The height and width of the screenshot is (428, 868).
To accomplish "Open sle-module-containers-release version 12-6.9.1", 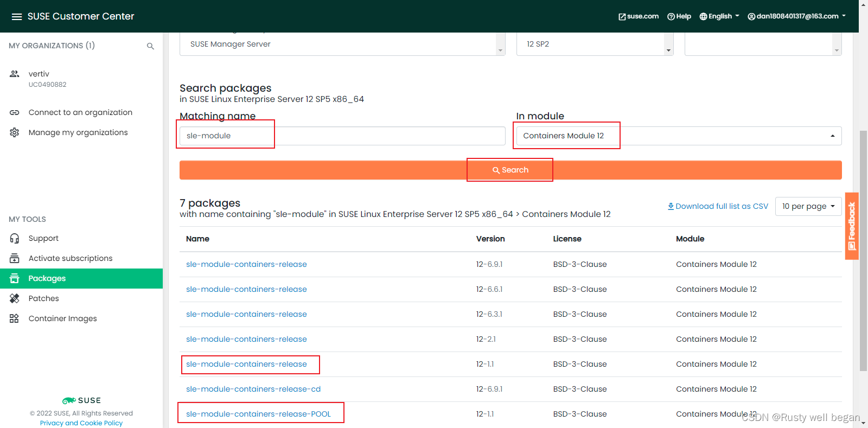I will [x=246, y=264].
